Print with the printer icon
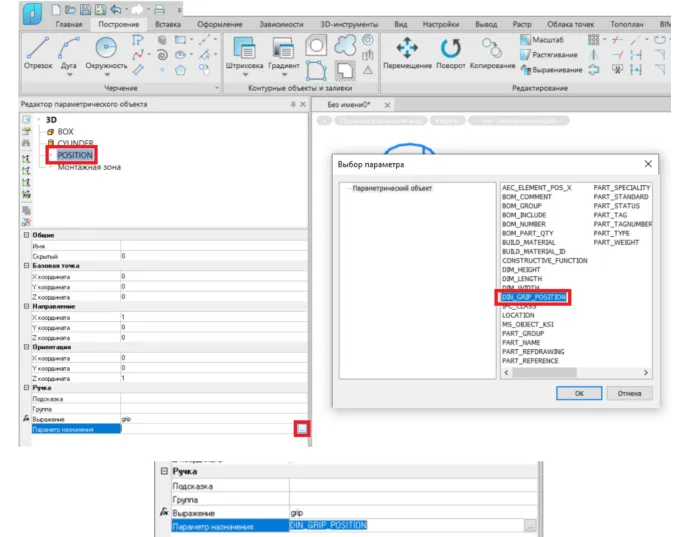This screenshot has height=537, width=688. (159, 9)
